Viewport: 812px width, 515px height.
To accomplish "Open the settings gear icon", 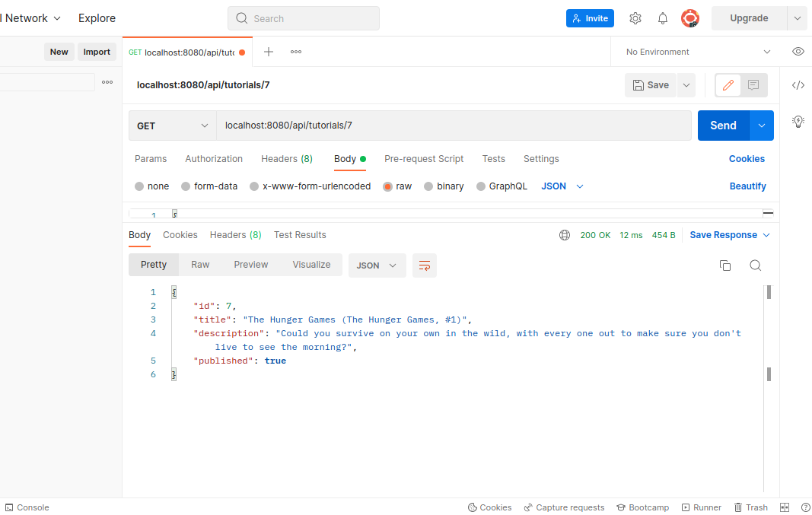I will tap(635, 18).
